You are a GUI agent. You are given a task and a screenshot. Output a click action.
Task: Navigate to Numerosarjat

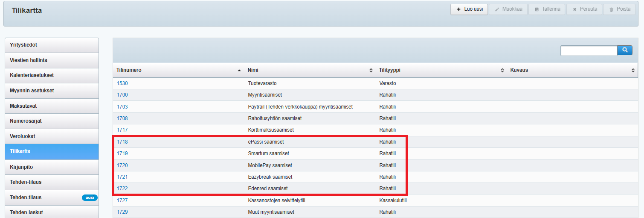pyautogui.click(x=52, y=121)
